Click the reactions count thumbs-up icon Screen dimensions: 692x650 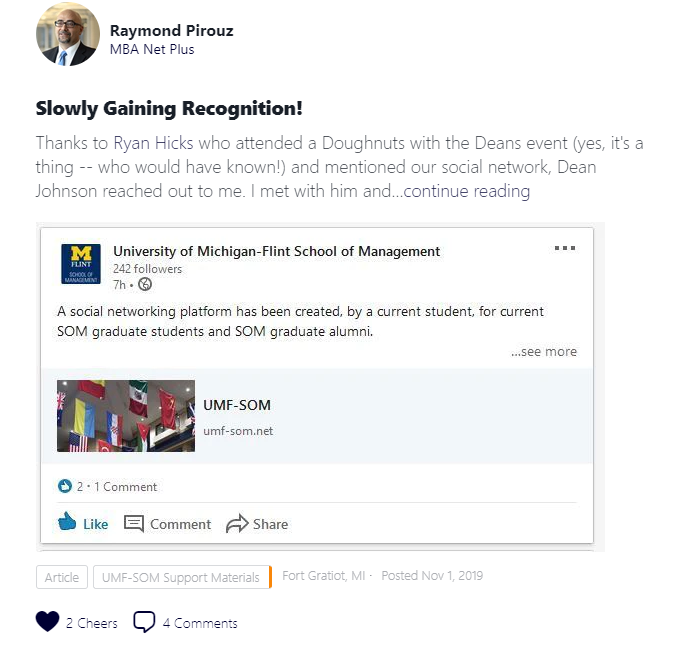65,486
